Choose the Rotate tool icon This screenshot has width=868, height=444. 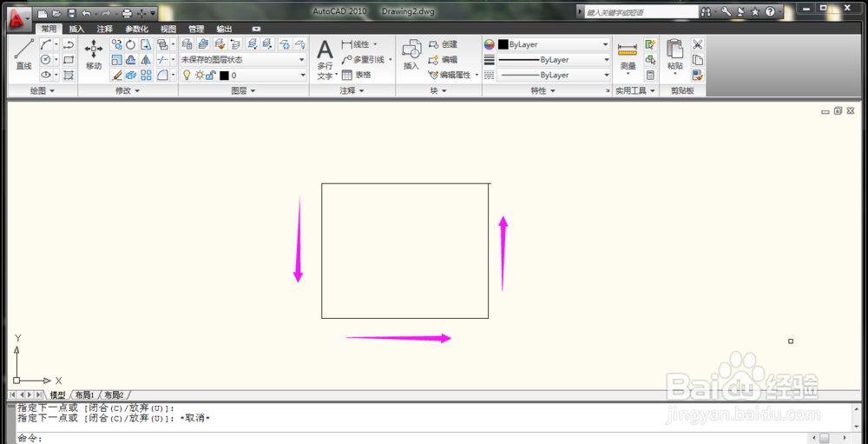coord(131,44)
